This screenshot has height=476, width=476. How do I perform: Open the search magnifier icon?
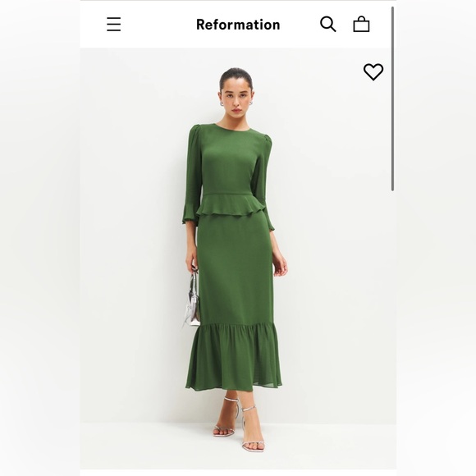pos(327,24)
